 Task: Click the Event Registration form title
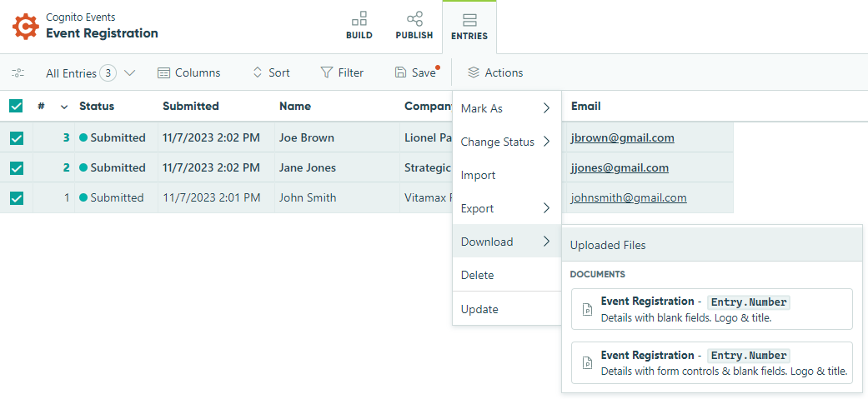(102, 33)
